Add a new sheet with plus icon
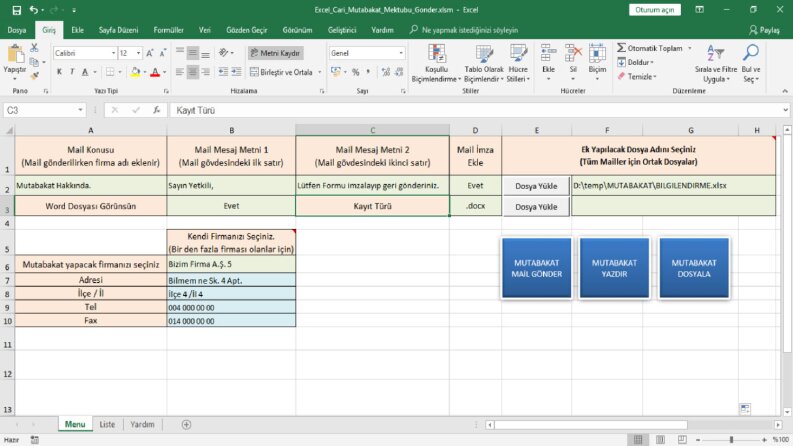Image resolution: width=793 pixels, height=446 pixels. click(186, 424)
